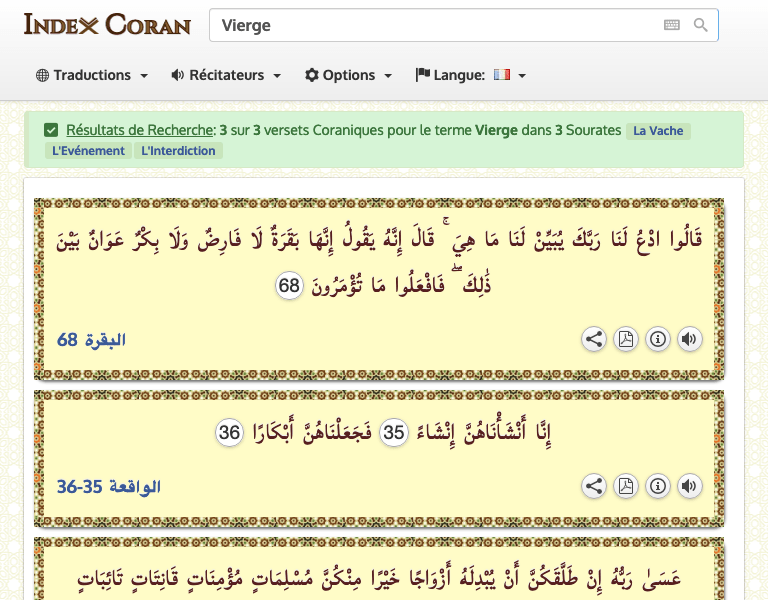Expand the Options dropdown

click(348, 75)
